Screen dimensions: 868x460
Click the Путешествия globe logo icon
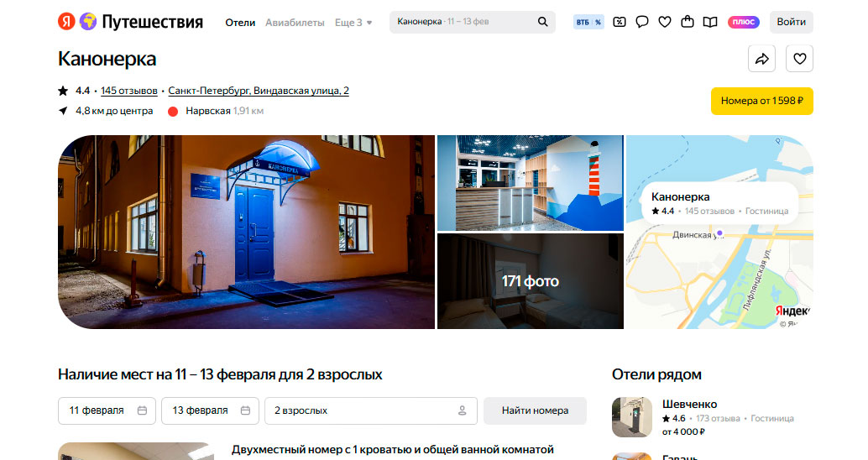(88, 22)
